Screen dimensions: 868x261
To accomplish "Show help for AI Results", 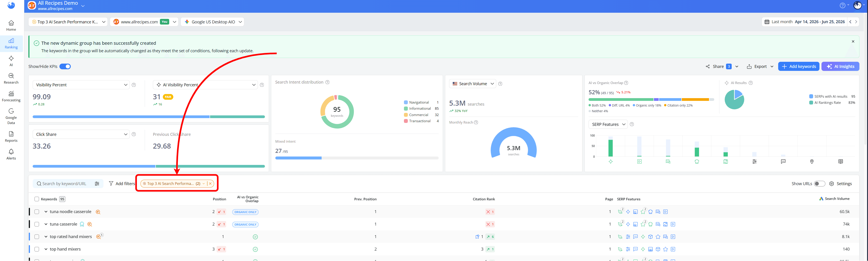I will [751, 83].
